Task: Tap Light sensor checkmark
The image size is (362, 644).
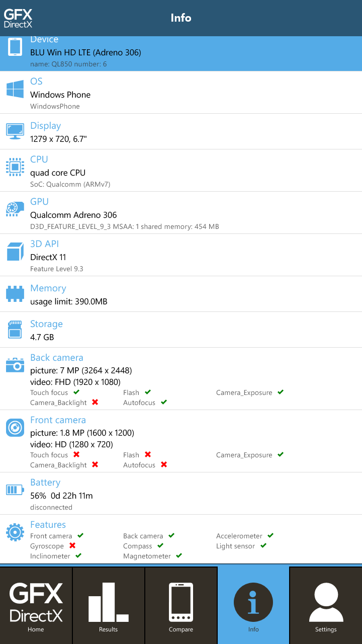Action: pyautogui.click(x=263, y=545)
